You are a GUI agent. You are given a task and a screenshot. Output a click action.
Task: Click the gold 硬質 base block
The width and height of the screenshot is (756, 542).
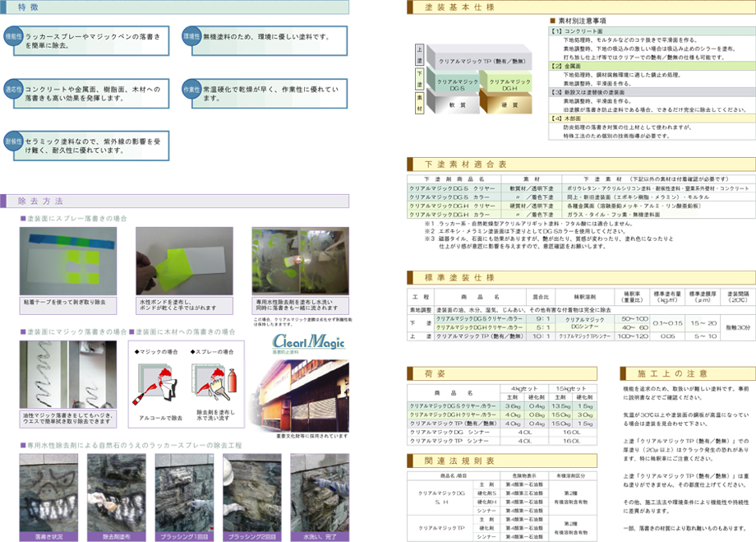click(507, 103)
